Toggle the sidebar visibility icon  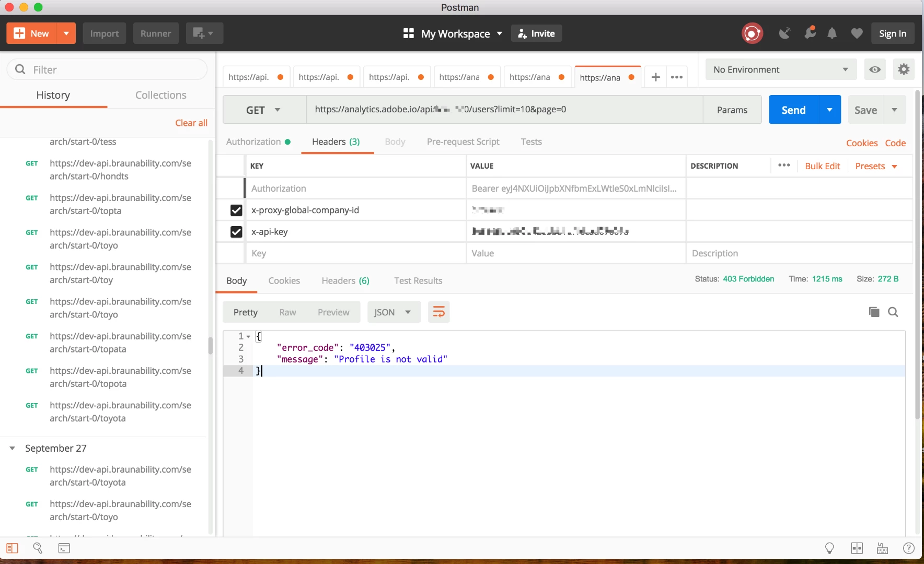(13, 548)
